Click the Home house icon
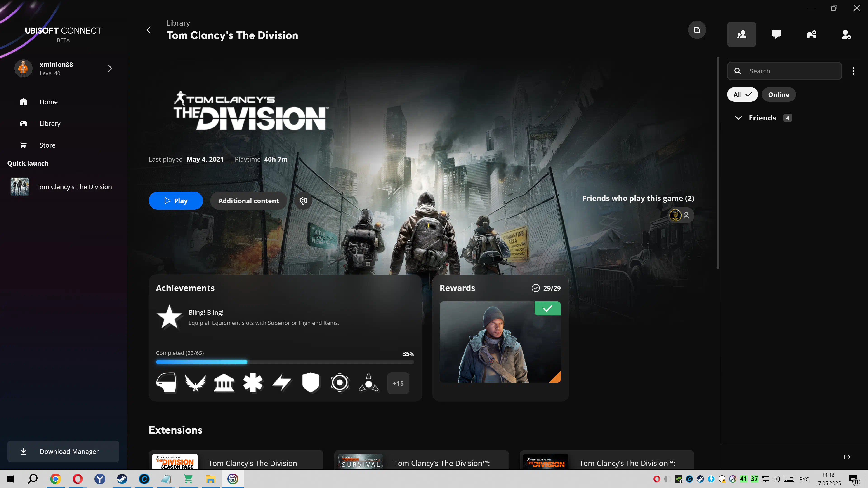The width and height of the screenshot is (868, 488). 23,102
